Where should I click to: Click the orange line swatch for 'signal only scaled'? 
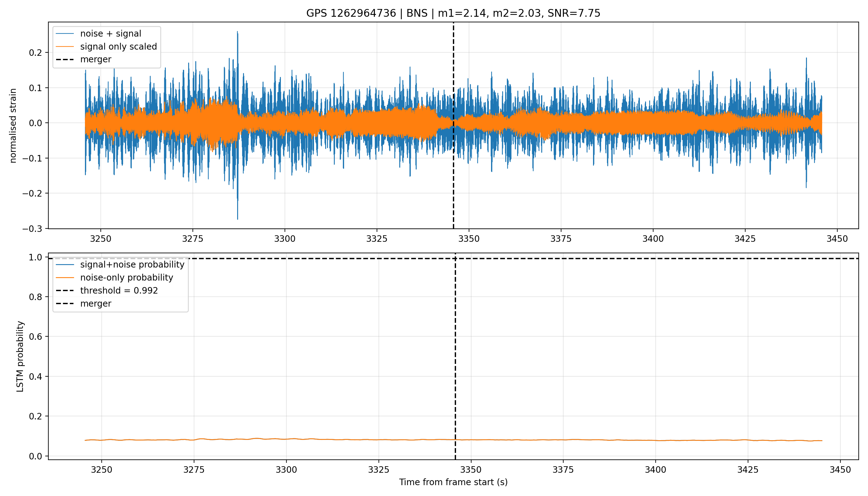point(65,47)
